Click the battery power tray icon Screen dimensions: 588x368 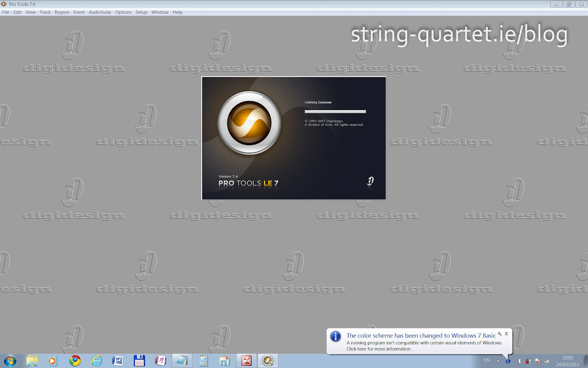[x=528, y=361]
